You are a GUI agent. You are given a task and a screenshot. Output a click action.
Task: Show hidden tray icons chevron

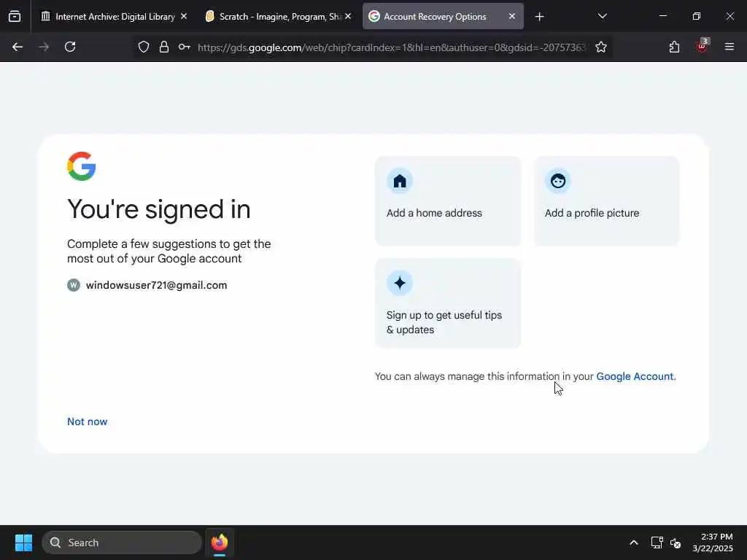[634, 542]
